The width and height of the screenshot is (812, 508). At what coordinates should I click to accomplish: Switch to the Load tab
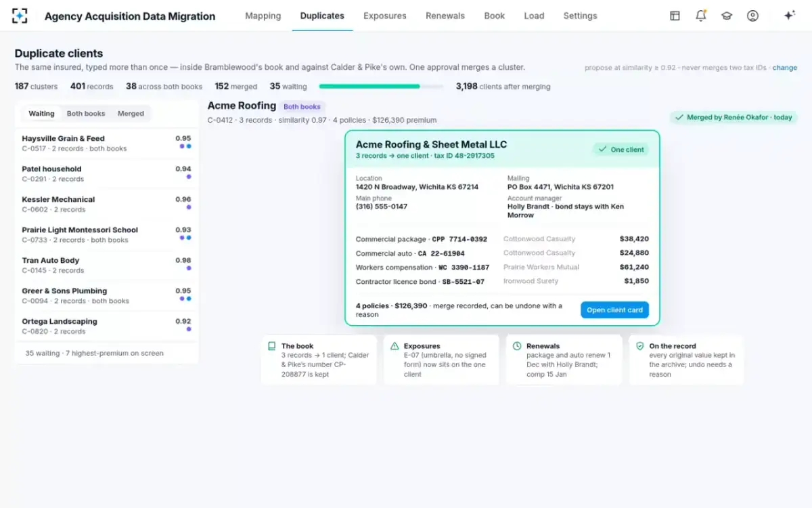tap(534, 16)
